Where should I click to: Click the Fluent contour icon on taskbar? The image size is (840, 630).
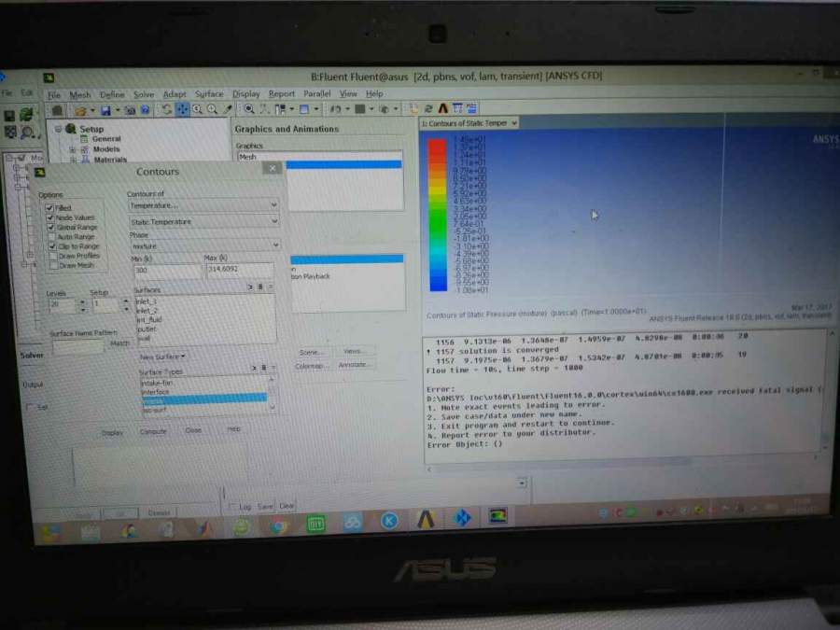point(497,516)
